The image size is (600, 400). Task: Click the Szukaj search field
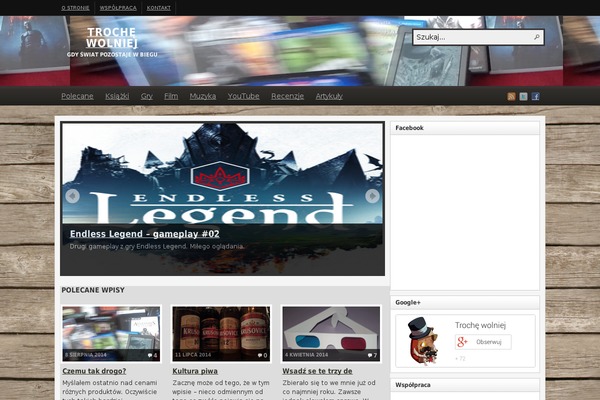tap(478, 37)
